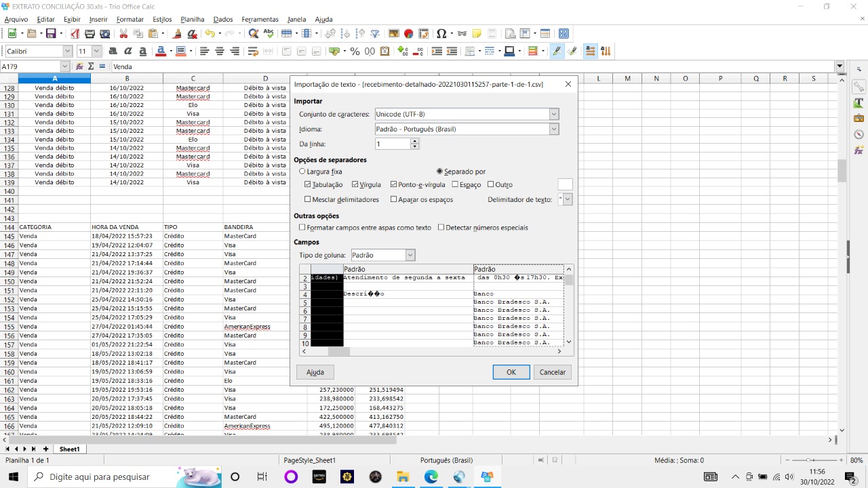Click the insert chart icon
Image resolution: width=868 pixels, height=488 pixels.
(x=408, y=33)
